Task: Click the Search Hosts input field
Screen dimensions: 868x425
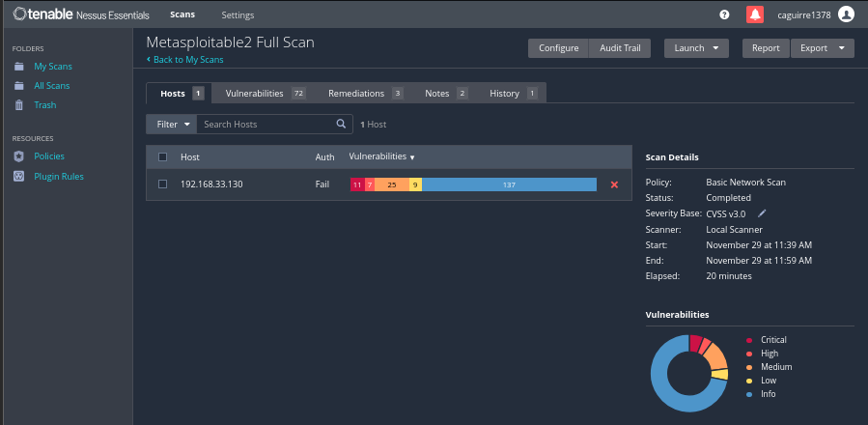Action: coord(266,125)
